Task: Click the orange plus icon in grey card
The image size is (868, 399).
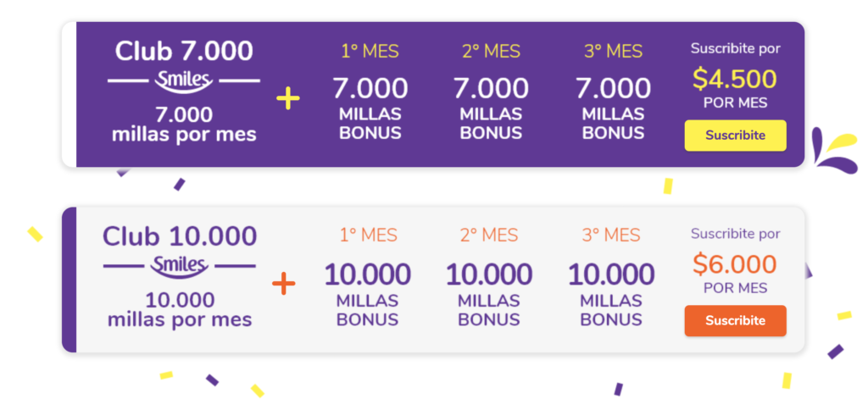Action: (x=284, y=285)
